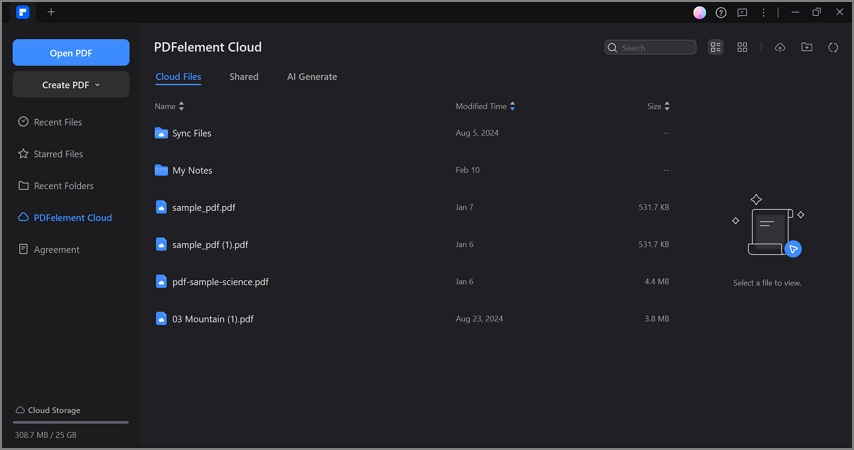Image resolution: width=854 pixels, height=450 pixels.
Task: Click the sample_pdf.pdf file icon
Action: pos(161,207)
